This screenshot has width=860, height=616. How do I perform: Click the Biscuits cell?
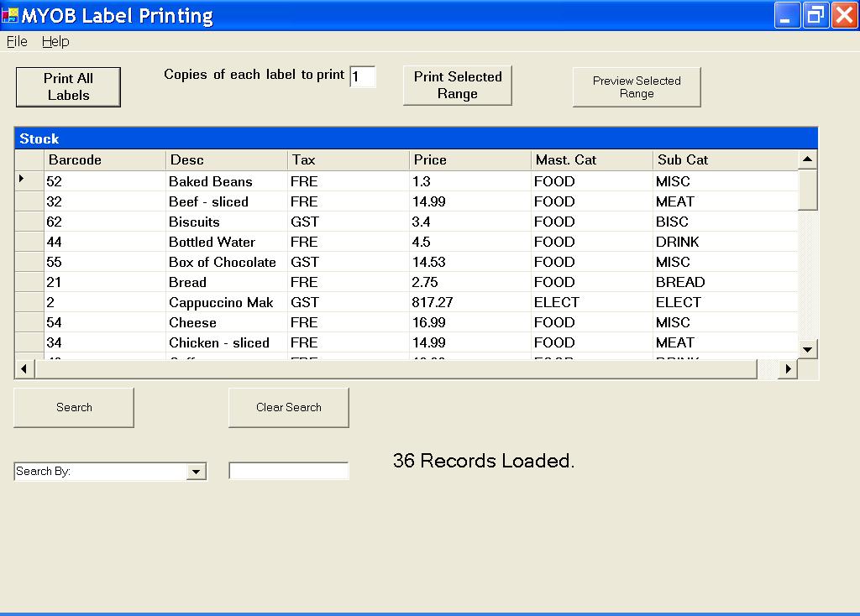227,222
